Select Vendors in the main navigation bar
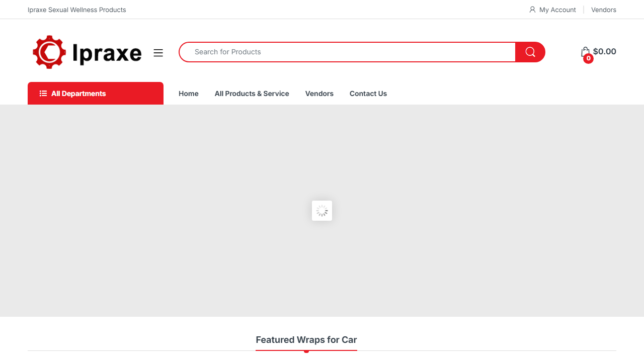 (x=319, y=94)
